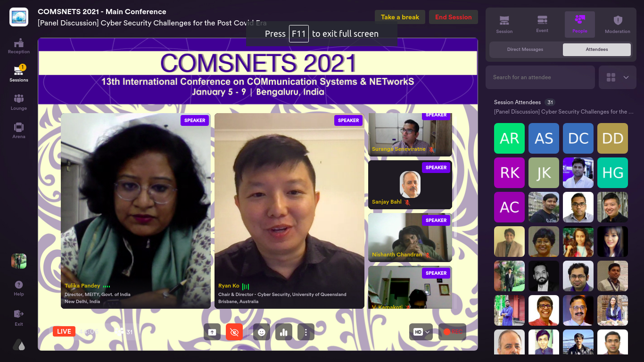Enter the Arena from the sidebar
The image size is (644, 362).
coord(19,131)
